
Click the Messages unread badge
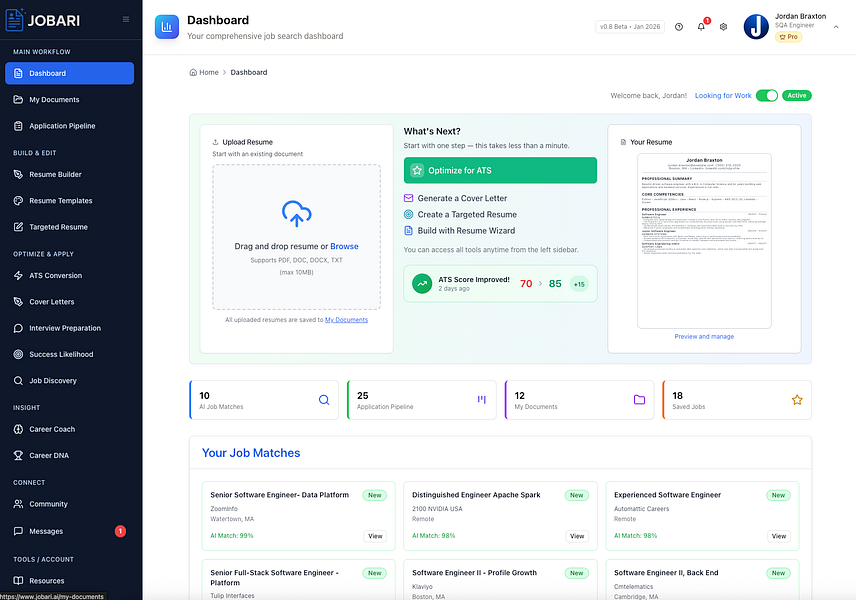[x=120, y=531]
